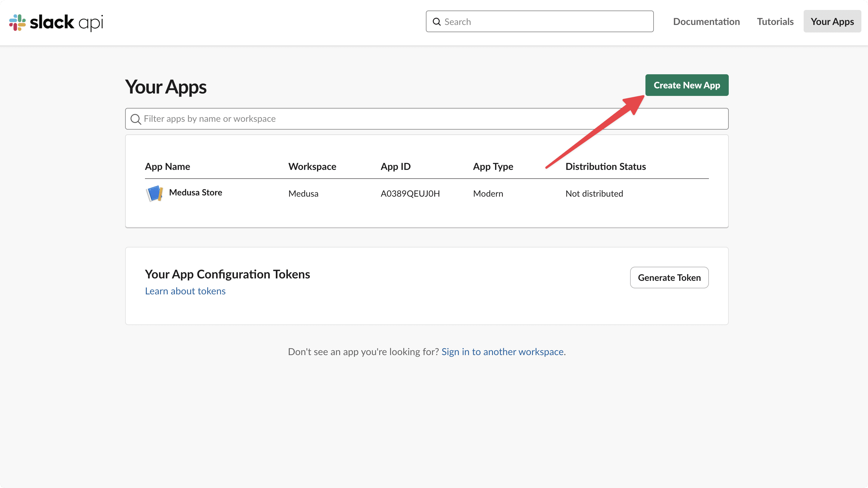Click the App Name column header
868x488 pixels.
[x=168, y=166]
